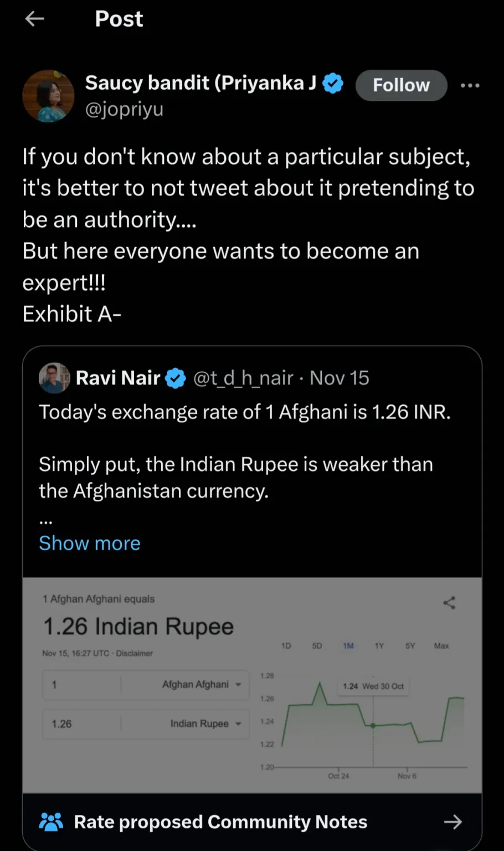Open the Indian Rupee currency dropdown

(205, 724)
